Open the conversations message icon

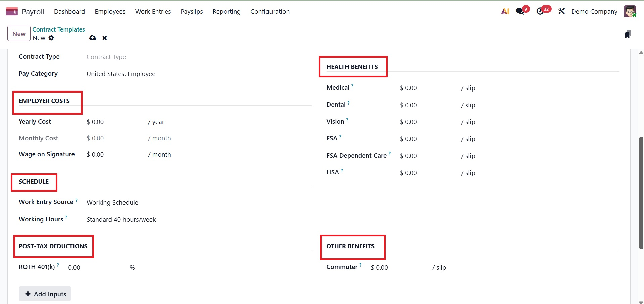[x=520, y=11]
